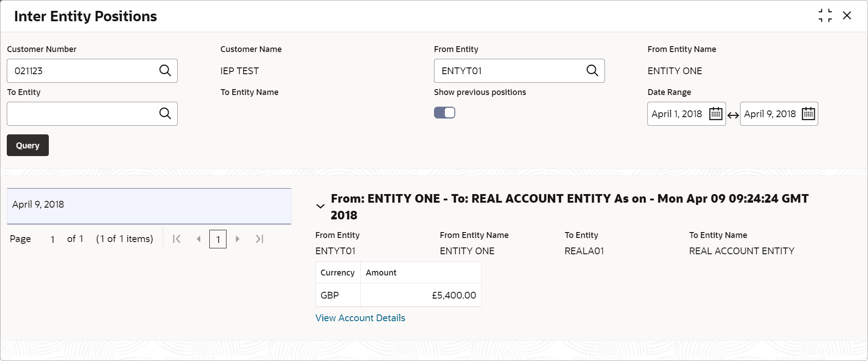Image resolution: width=868 pixels, height=361 pixels.
Task: Go to the next results page
Action: tap(237, 239)
